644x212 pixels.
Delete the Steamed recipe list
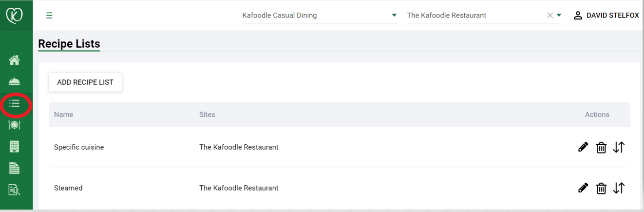click(601, 188)
